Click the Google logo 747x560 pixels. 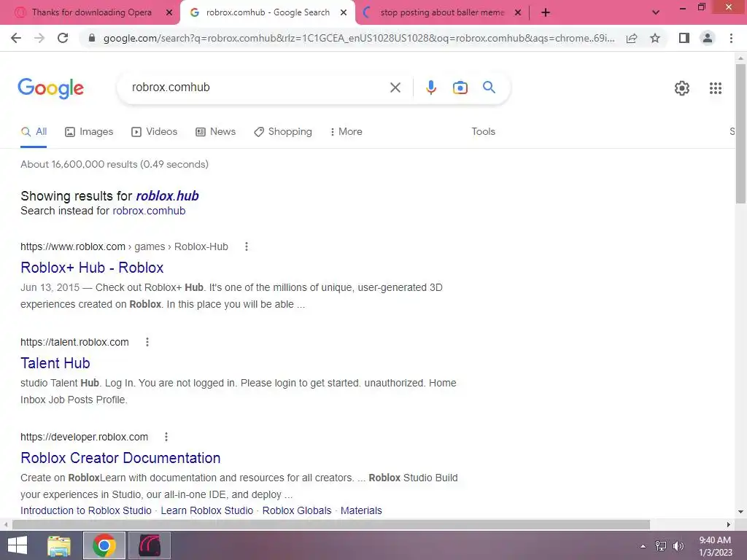50,88
